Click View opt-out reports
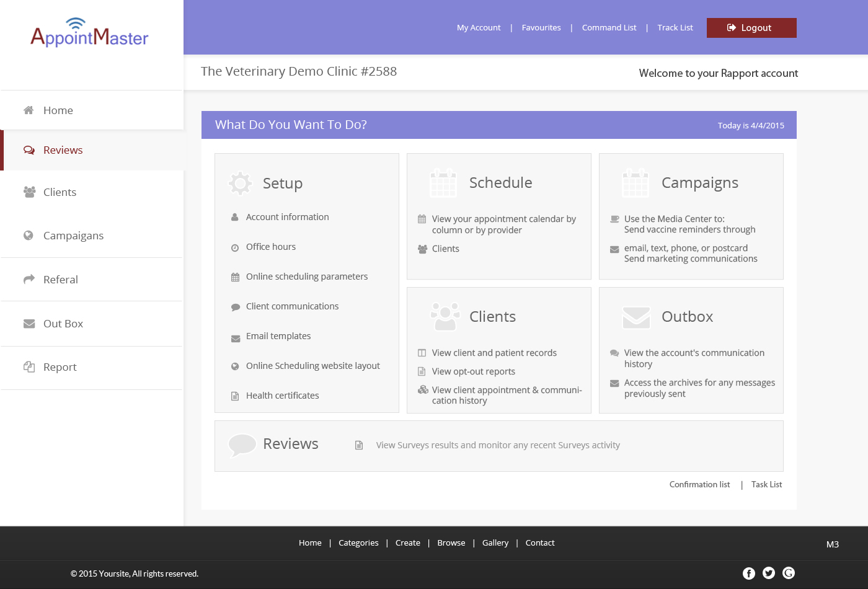Screen dimensions: 868x589 pos(473,371)
